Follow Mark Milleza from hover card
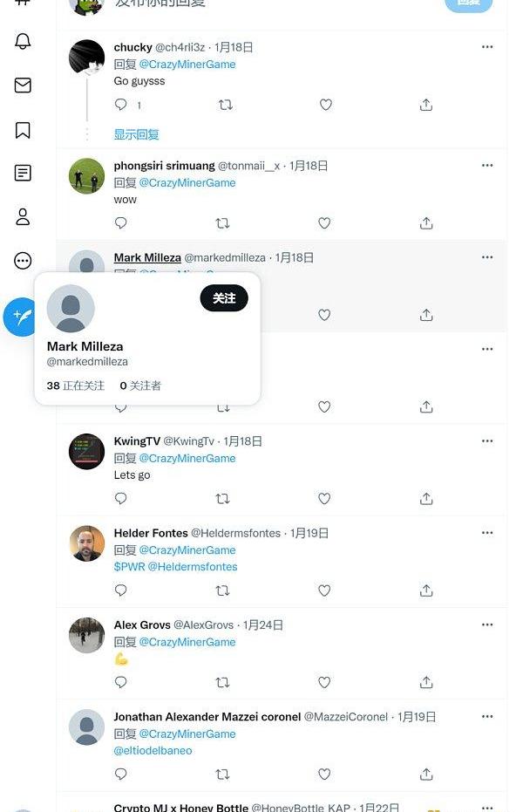 [224, 298]
